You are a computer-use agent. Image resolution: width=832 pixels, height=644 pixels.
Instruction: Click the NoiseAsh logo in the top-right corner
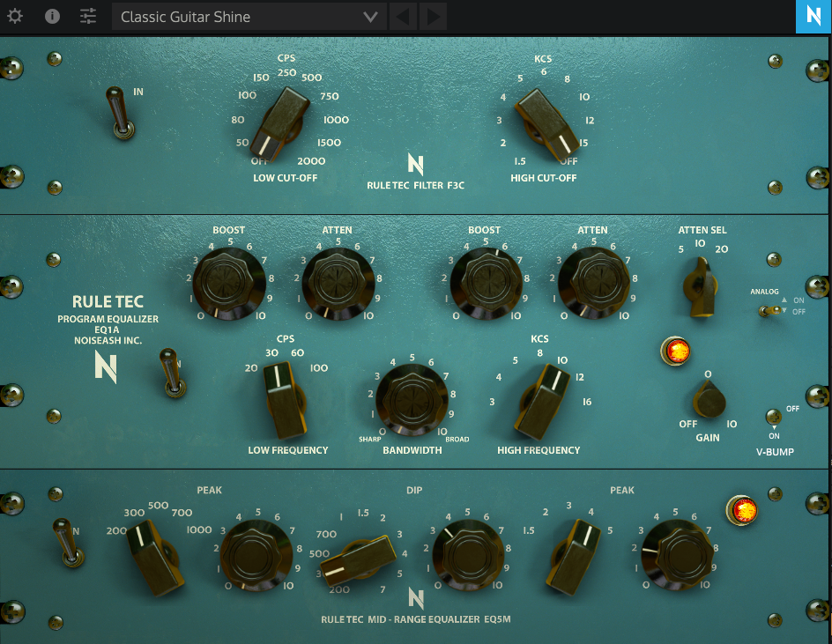point(812,16)
